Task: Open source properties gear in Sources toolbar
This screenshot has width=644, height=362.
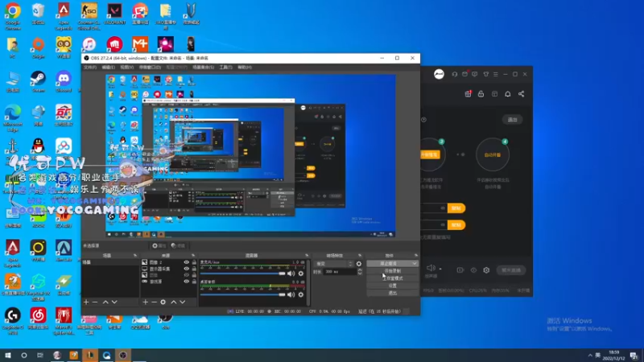Action: 163,302
